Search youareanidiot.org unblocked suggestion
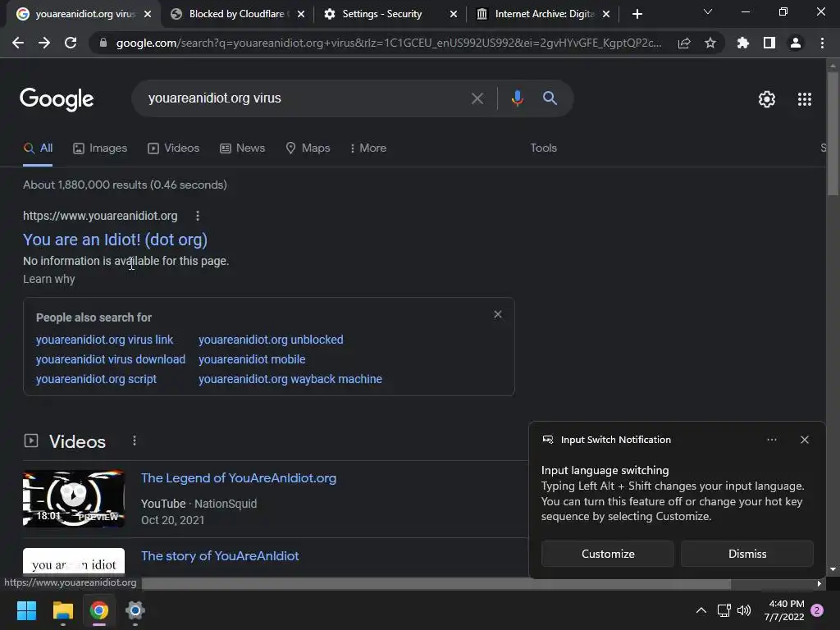 271,340
